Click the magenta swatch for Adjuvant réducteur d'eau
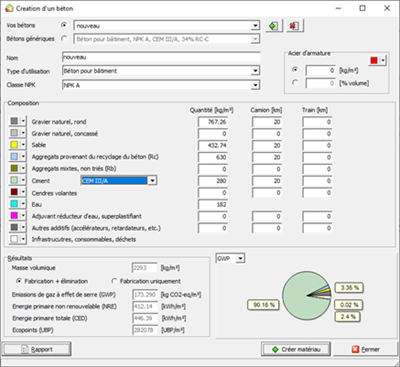Screen dimensions: 400x367 [14, 216]
